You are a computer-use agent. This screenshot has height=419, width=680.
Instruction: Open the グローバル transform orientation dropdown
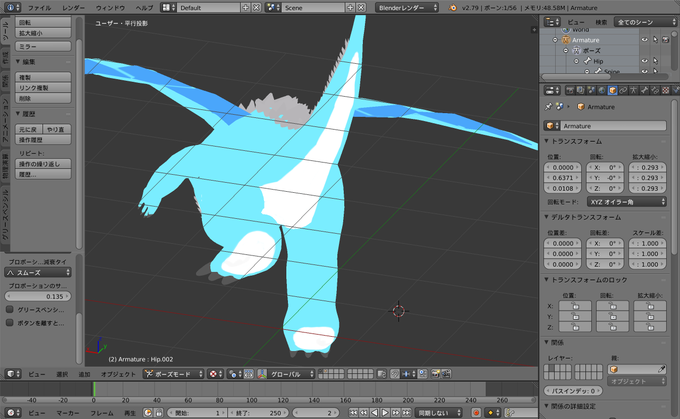tap(291, 374)
